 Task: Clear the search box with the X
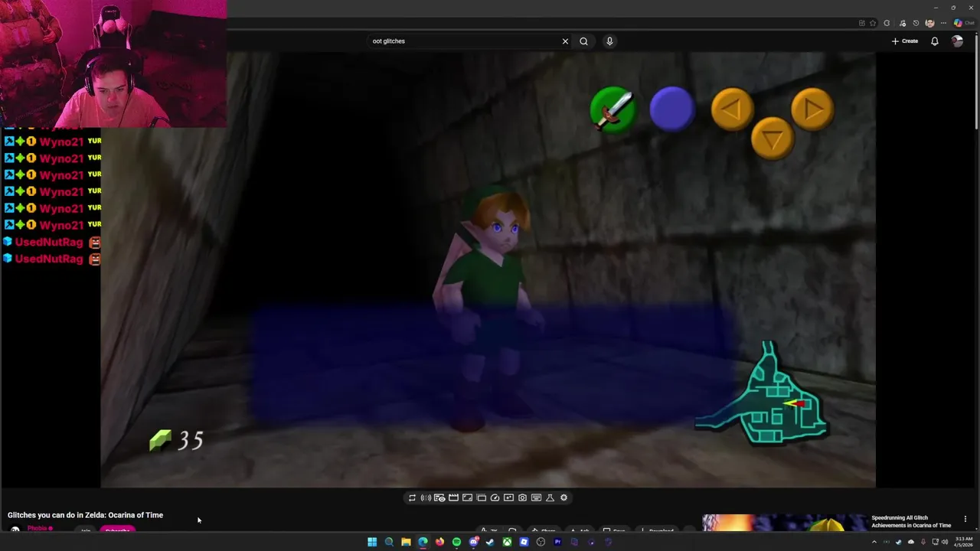(x=565, y=41)
